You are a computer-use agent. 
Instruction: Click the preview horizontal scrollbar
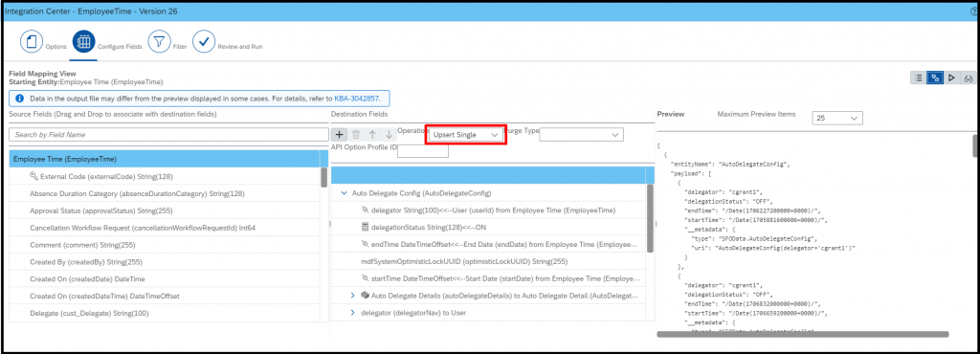point(803,335)
